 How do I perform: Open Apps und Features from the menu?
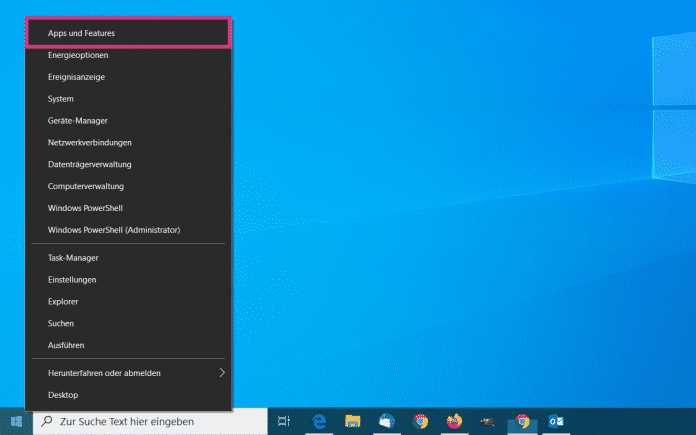coord(81,33)
